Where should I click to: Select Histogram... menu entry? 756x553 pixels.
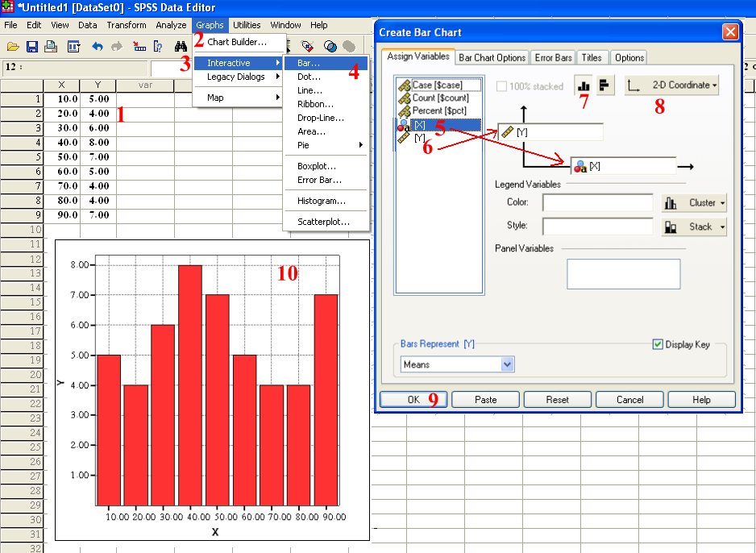[326, 201]
